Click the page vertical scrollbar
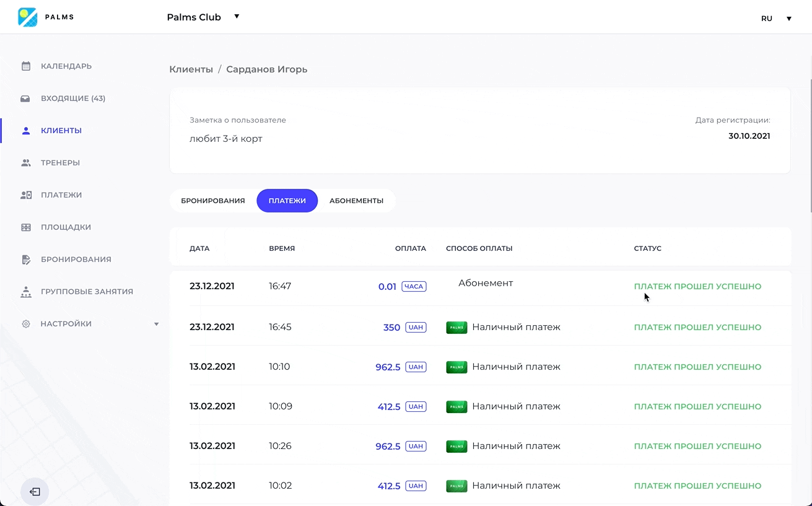The height and width of the screenshot is (506, 812). [810, 147]
